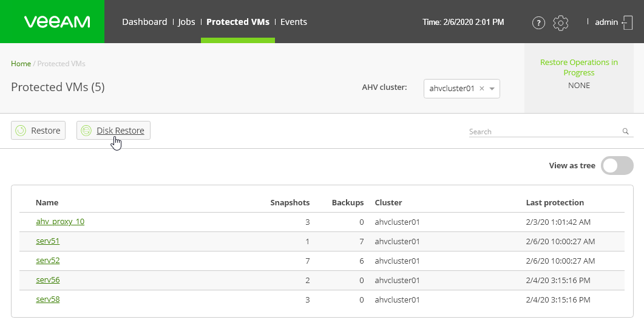Click serv51 row's Backups value 7
The width and height of the screenshot is (644, 325).
click(361, 241)
